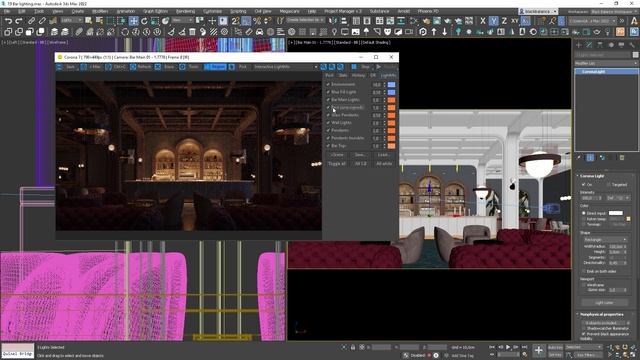Restrict to Z axis button

point(504,21)
